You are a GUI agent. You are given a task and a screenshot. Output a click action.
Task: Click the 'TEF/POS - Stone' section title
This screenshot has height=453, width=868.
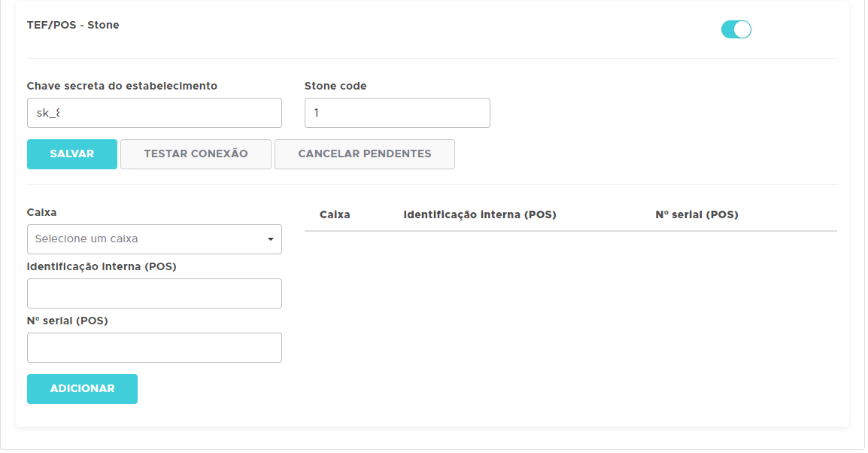pos(73,25)
